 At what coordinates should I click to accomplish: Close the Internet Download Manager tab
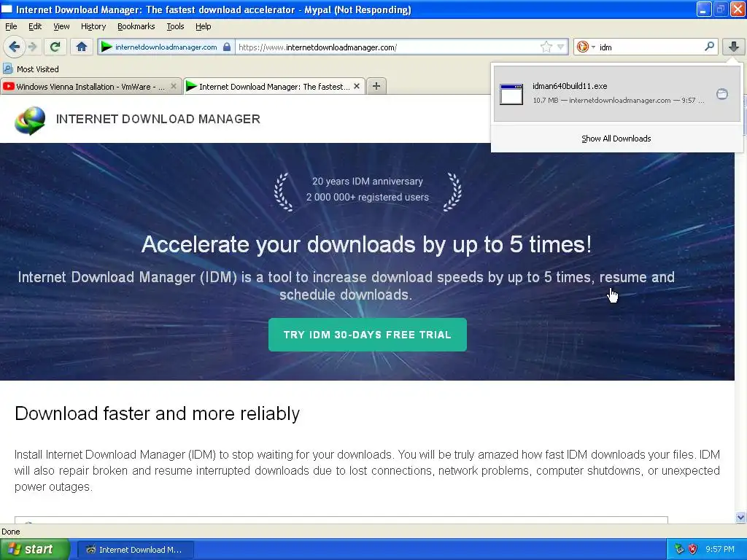coord(356,86)
